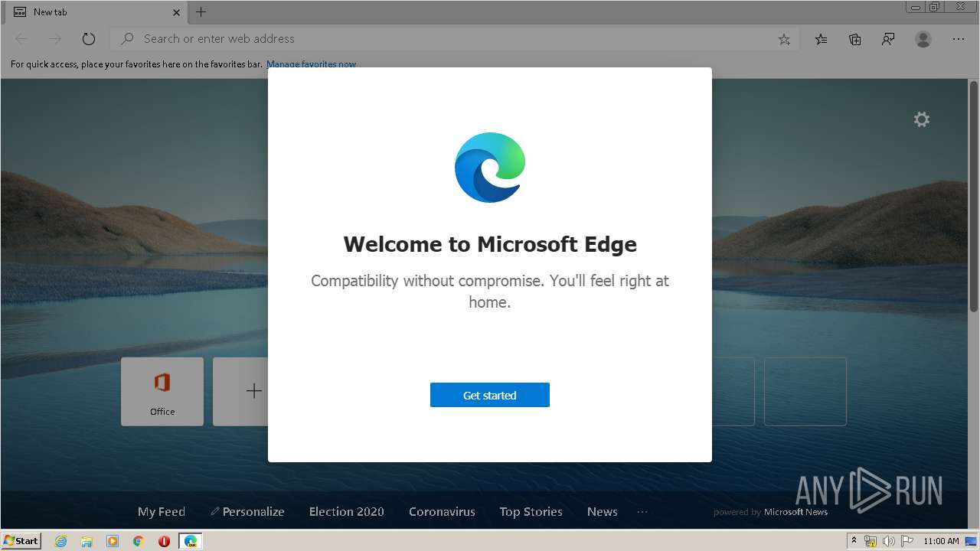Image resolution: width=980 pixels, height=551 pixels.
Task: Open the Office quick link tile
Action: point(162,391)
